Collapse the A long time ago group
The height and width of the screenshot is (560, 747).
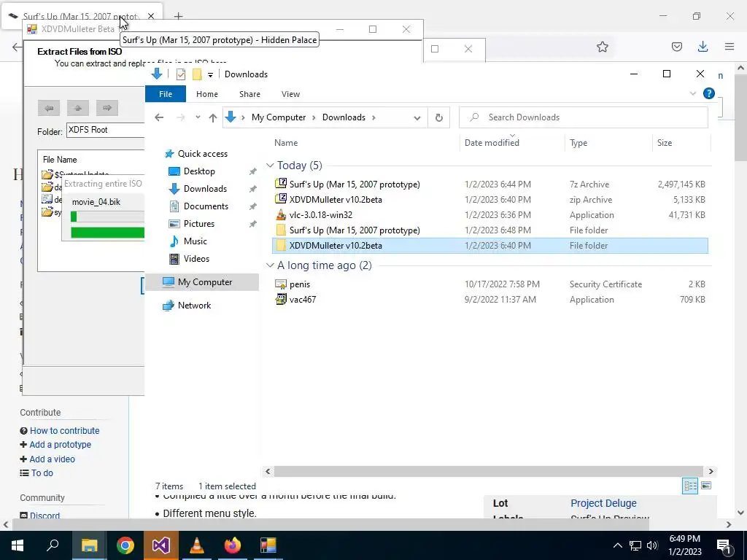[270, 265]
